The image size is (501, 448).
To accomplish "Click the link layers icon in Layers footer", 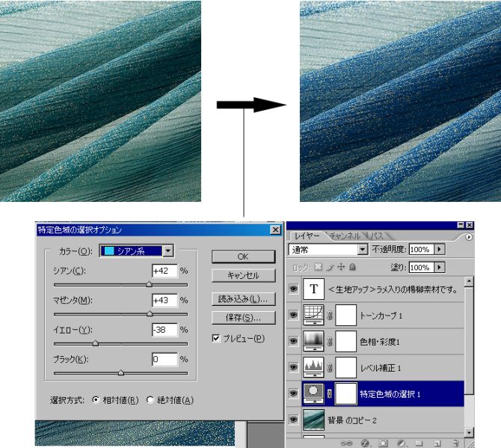I will (x=347, y=443).
